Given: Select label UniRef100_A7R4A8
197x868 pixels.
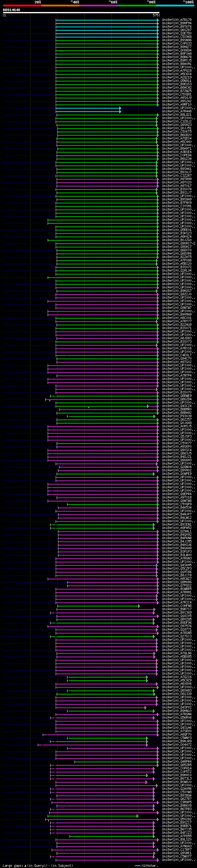Looking at the screenshot, I should [177, 111].
